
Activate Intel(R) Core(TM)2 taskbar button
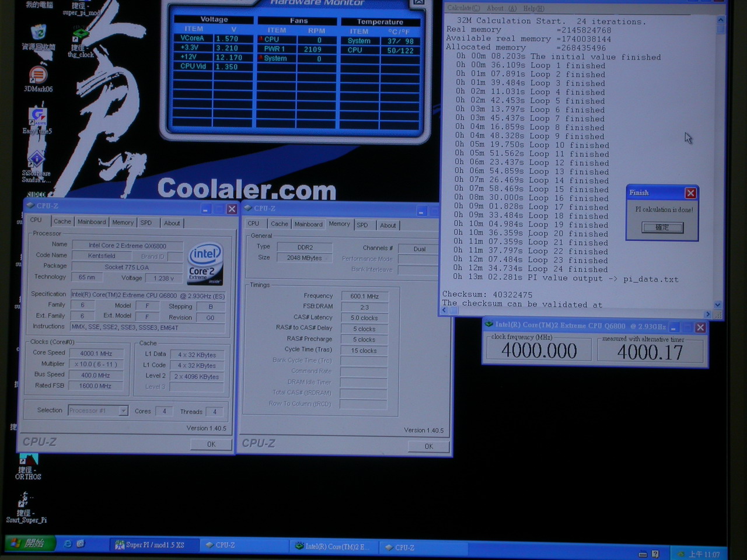[333, 547]
